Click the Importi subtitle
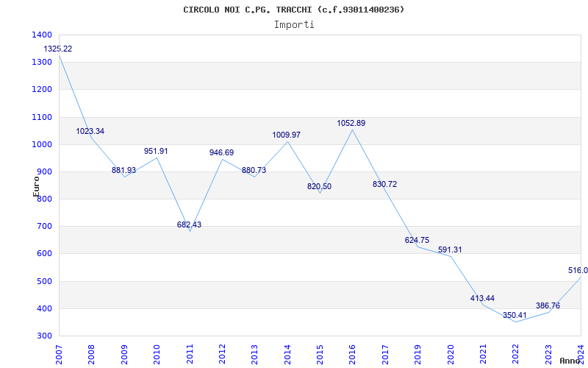588x368 pixels. (x=294, y=25)
